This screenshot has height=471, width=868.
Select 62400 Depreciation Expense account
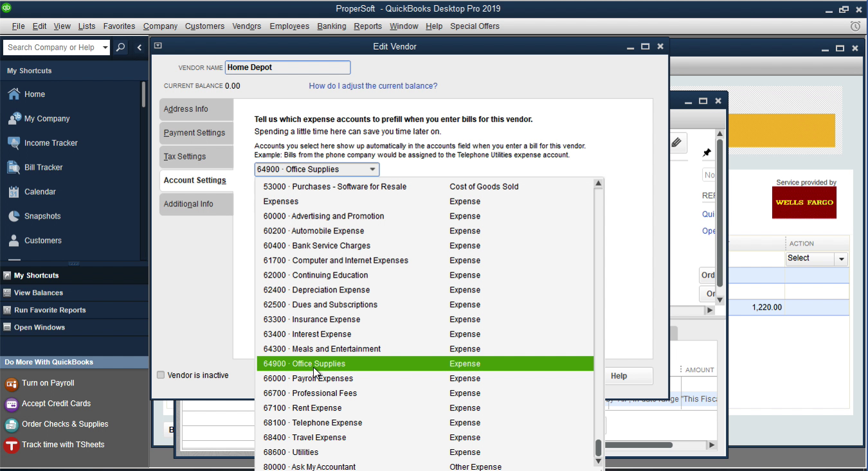coord(424,290)
